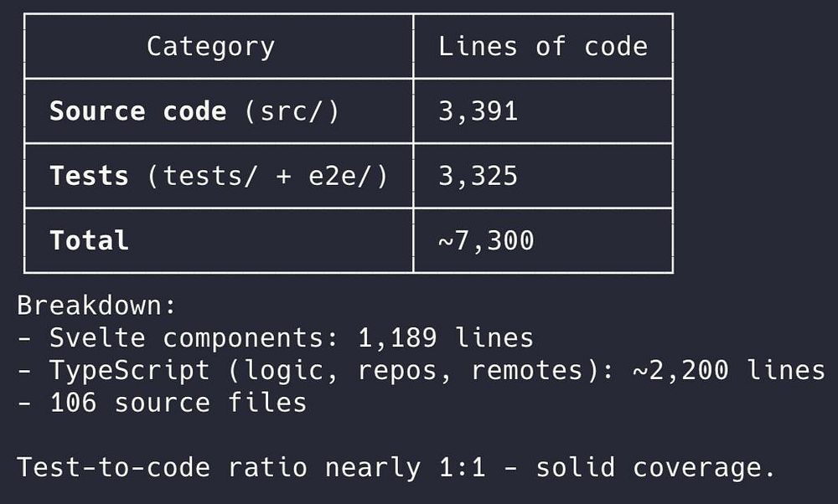
Task: Click the word TypeScript
Action: (x=129, y=370)
